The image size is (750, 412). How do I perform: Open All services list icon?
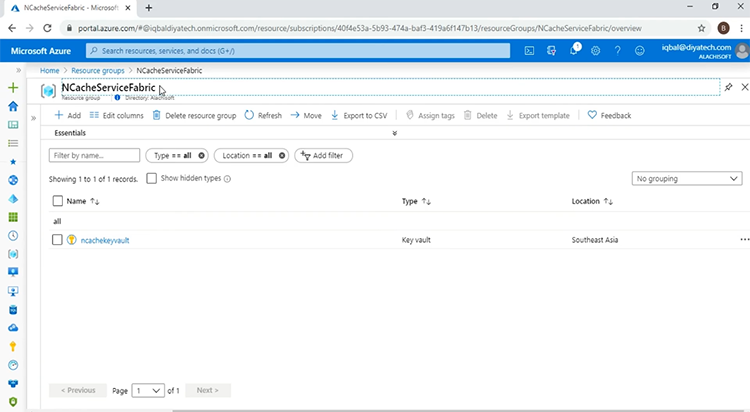[13, 143]
